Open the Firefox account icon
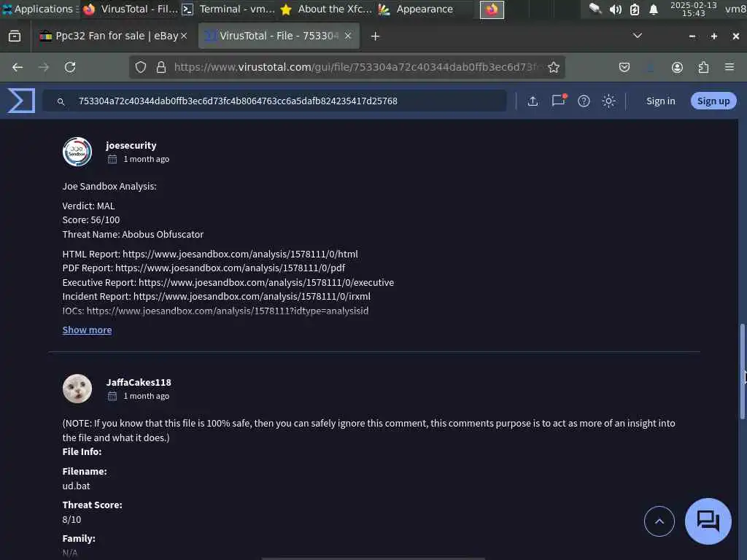 tap(677, 67)
